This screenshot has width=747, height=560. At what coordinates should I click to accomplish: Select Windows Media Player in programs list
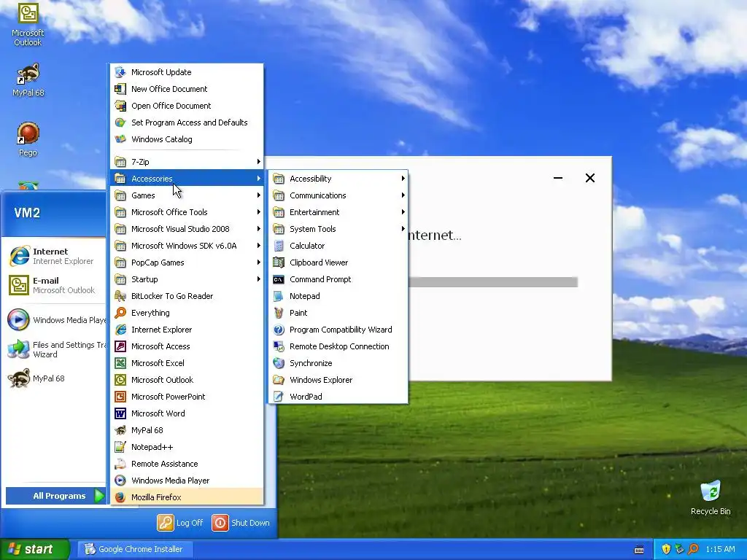point(187,481)
